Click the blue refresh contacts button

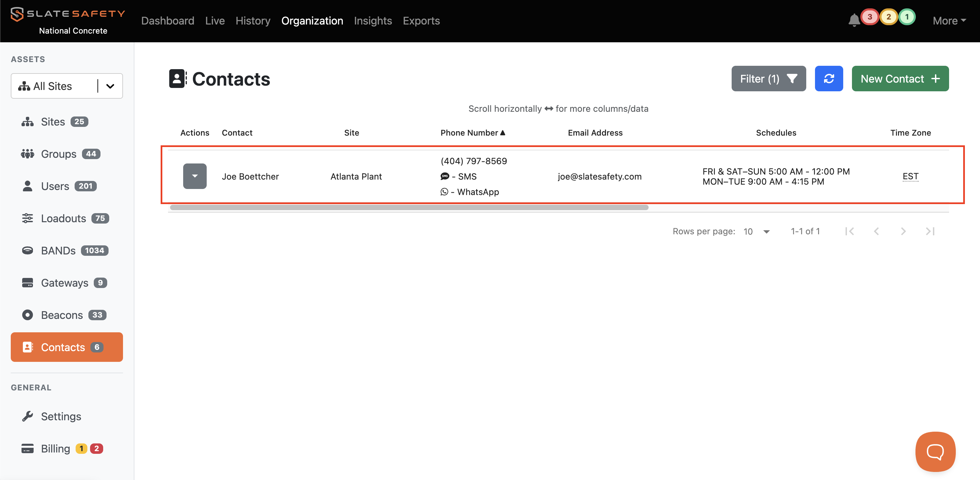pyautogui.click(x=828, y=79)
